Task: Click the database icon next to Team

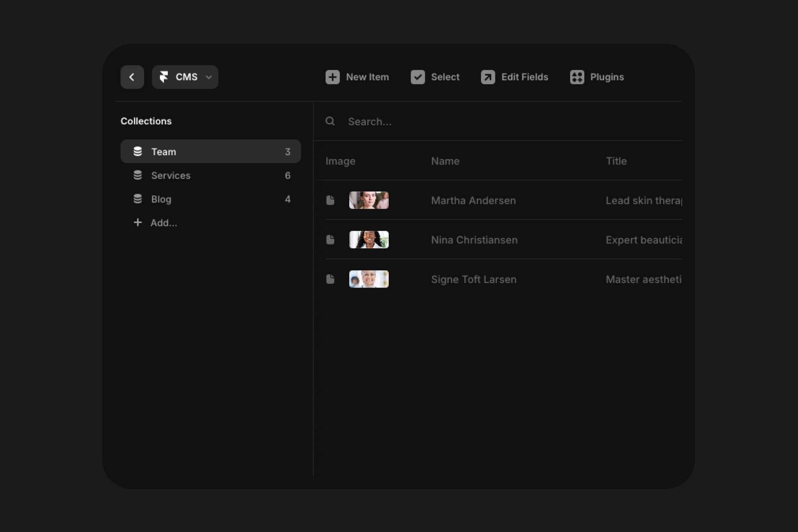Action: [137, 151]
